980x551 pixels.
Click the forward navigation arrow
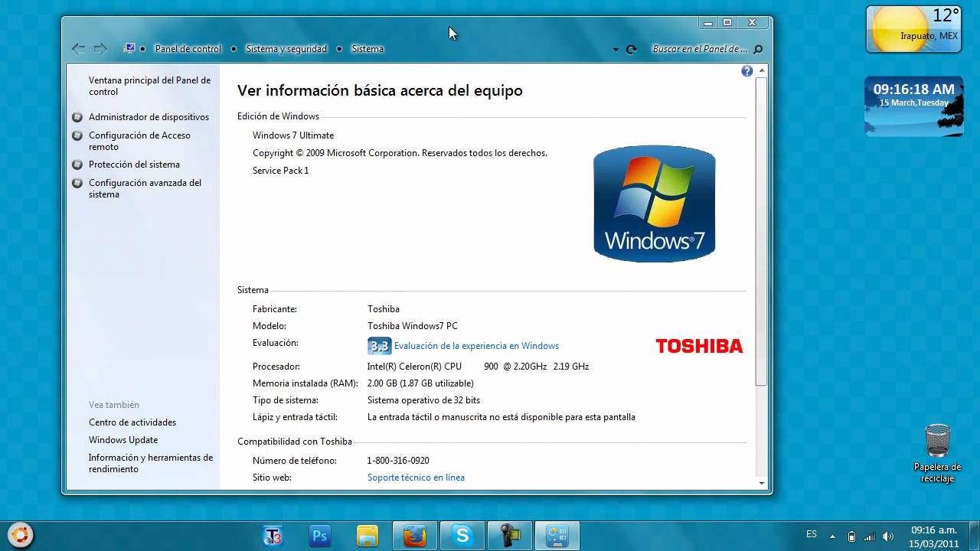pyautogui.click(x=100, y=49)
